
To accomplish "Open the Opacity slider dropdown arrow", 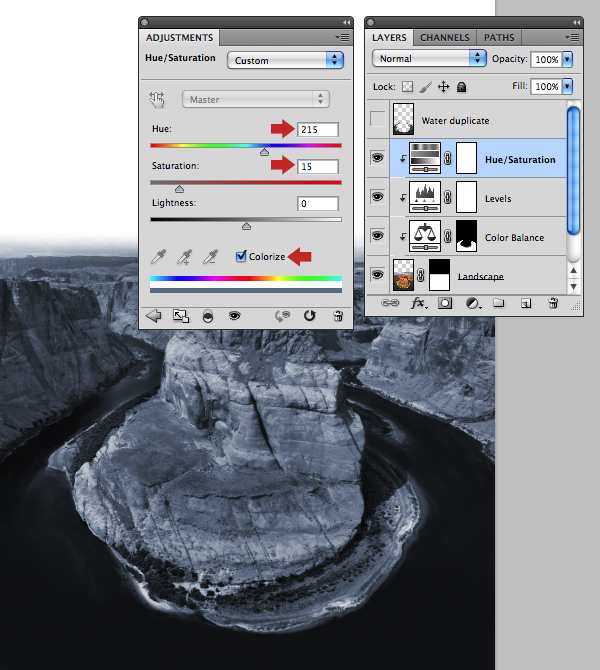I will (567, 59).
